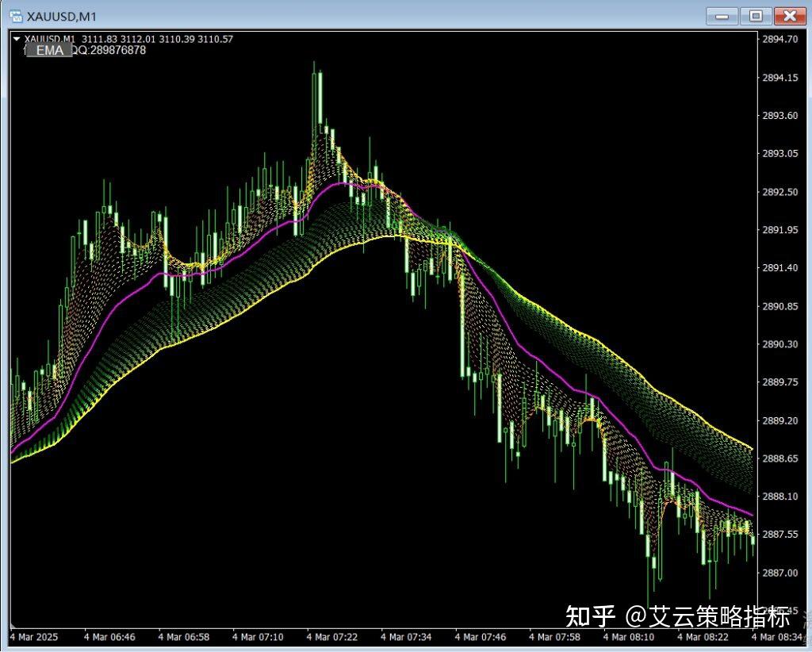Viewport: 812px width, 652px height.
Task: Click the 2893.60 price label
Action: [780, 116]
